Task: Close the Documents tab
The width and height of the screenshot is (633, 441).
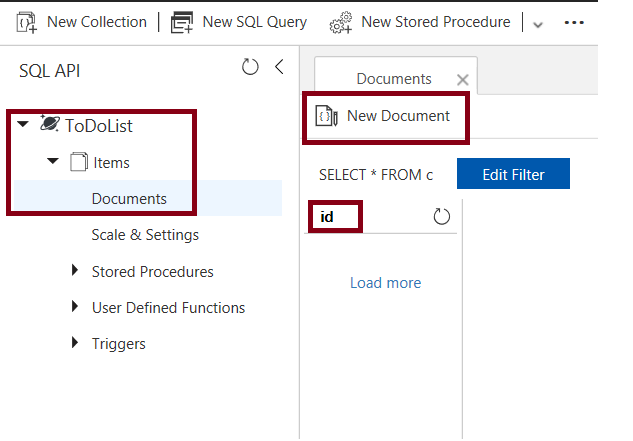Action: 462,79
